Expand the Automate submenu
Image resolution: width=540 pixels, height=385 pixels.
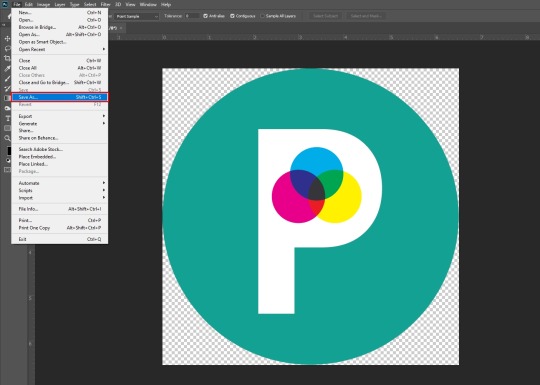(60, 183)
